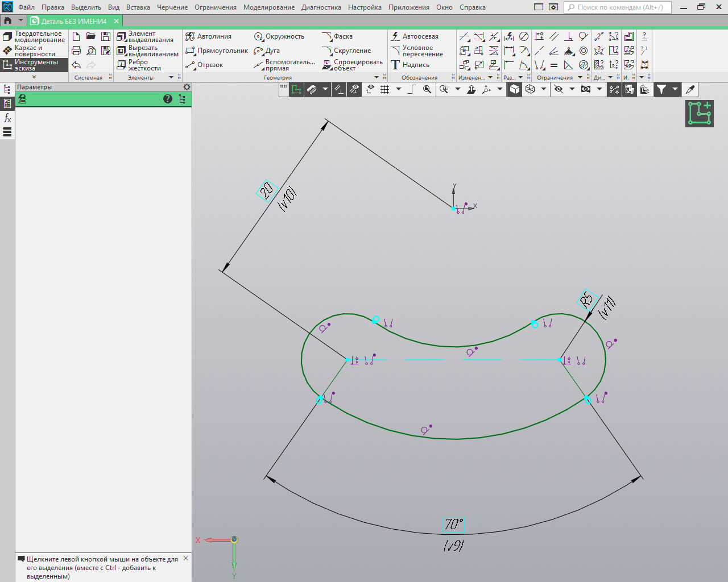Open the Variables (fx) panel in sidebar
Viewport: 728px width, 582px height.
pyautogui.click(x=7, y=118)
